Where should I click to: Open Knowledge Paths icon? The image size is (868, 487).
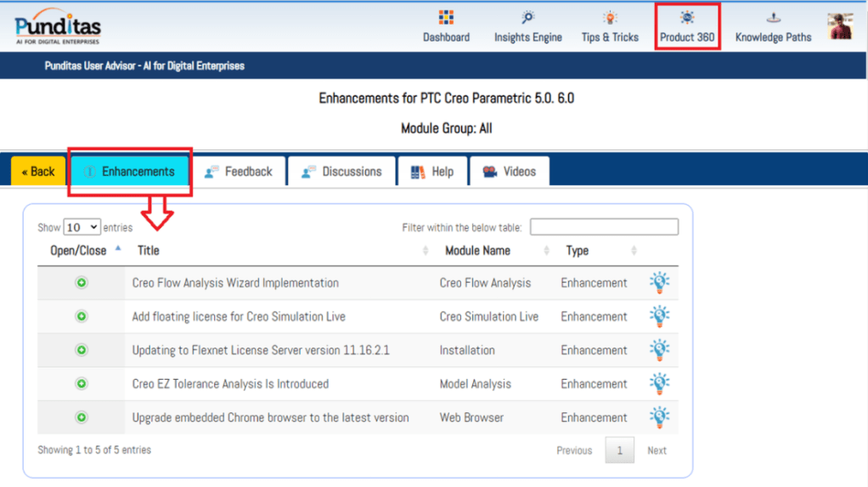[773, 18]
